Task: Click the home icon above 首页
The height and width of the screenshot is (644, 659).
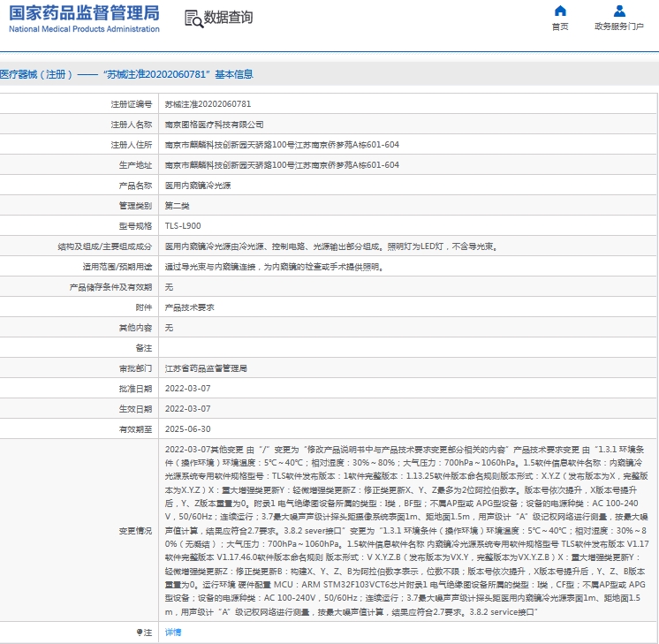Action: pos(560,11)
